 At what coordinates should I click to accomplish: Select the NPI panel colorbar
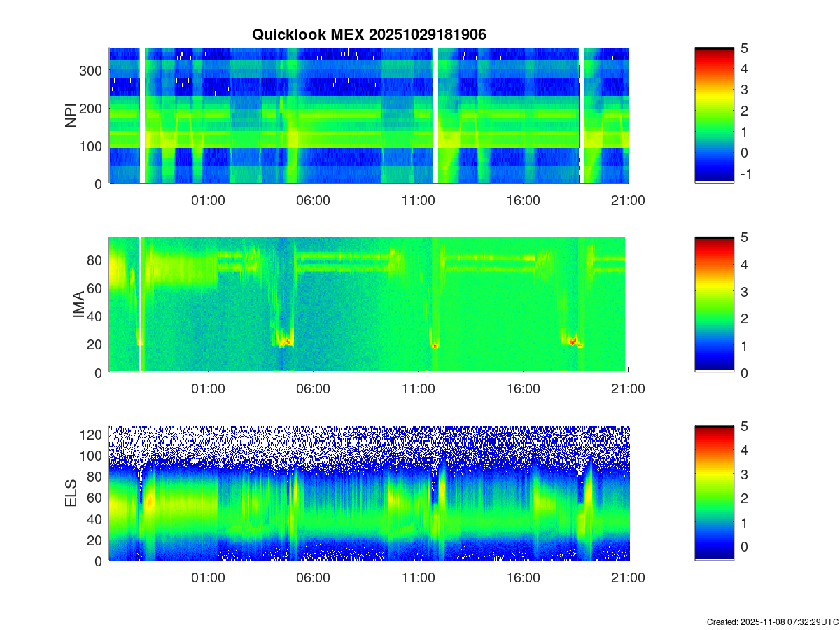pos(714,115)
